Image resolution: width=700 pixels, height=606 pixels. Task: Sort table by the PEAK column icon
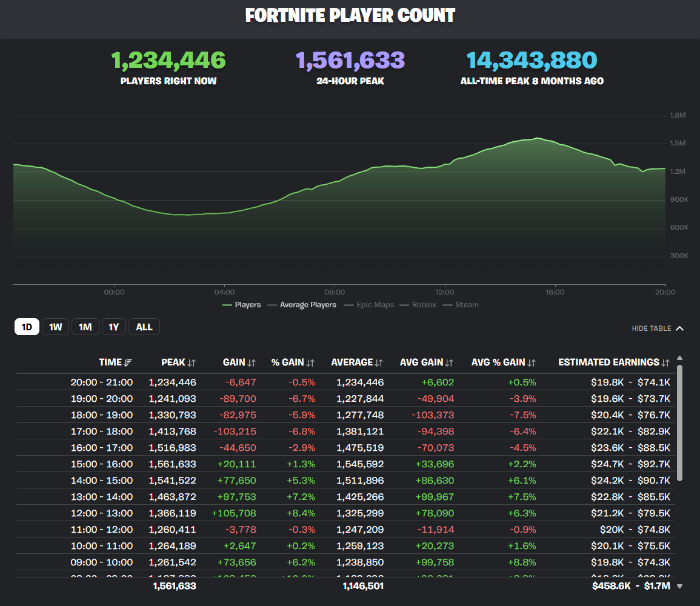192,363
